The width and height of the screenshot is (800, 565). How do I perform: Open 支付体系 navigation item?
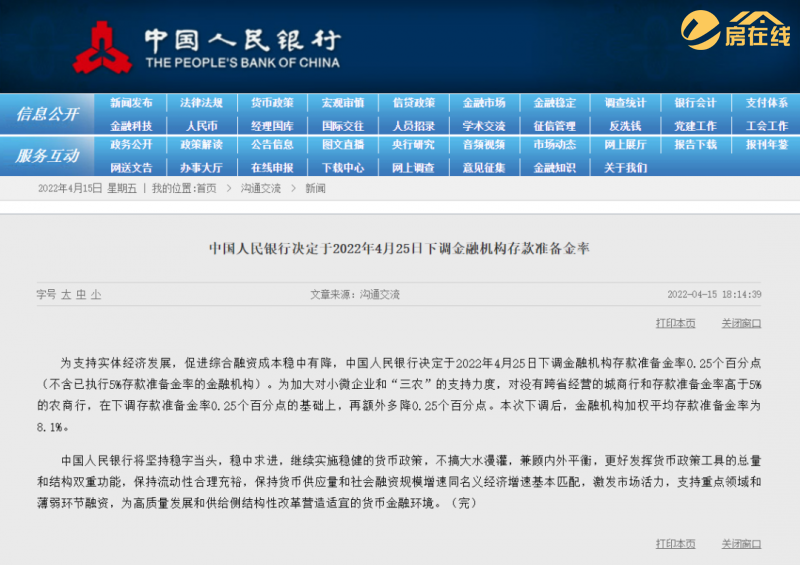766,103
